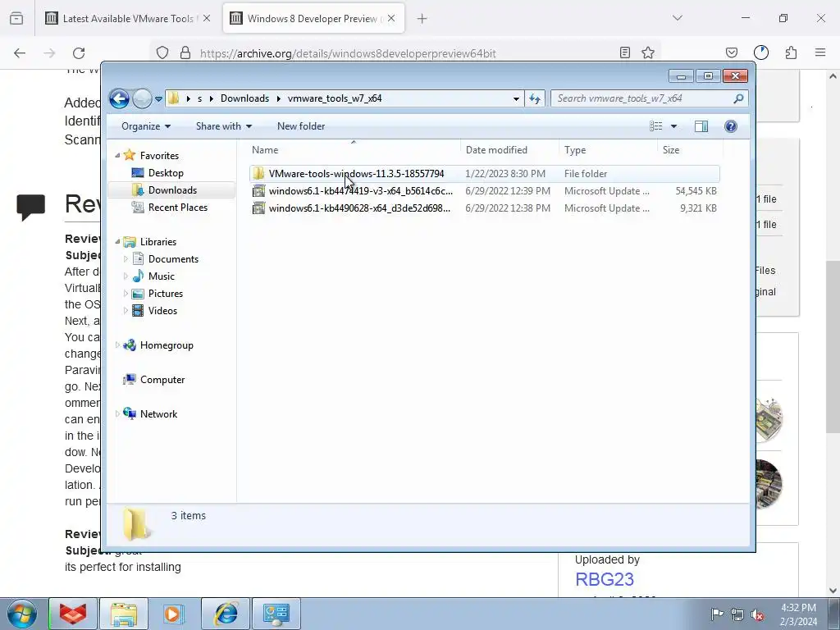The width and height of the screenshot is (840, 630).
Task: List all browser tabs dropdown
Action: (677, 18)
